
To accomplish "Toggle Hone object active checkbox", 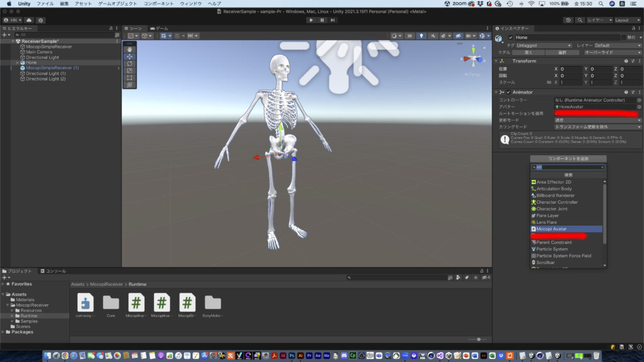I will point(511,37).
